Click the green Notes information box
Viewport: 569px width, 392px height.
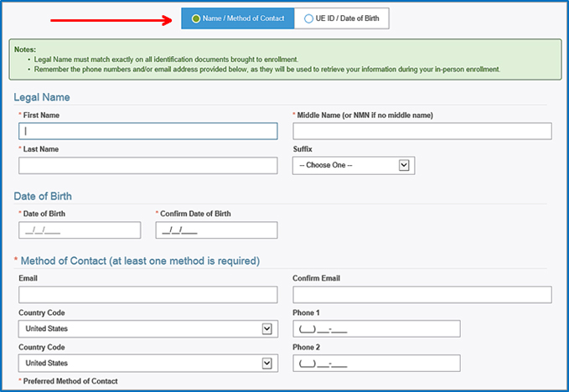284,59
